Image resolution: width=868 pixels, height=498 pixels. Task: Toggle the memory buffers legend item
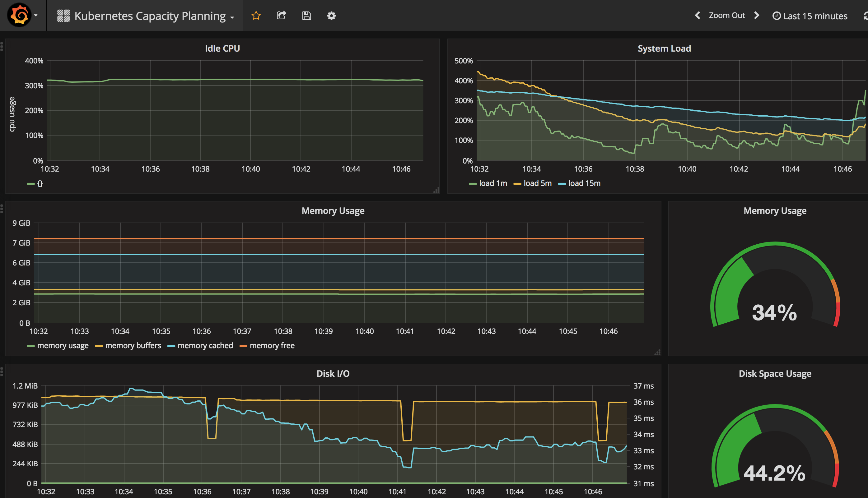pyautogui.click(x=132, y=345)
